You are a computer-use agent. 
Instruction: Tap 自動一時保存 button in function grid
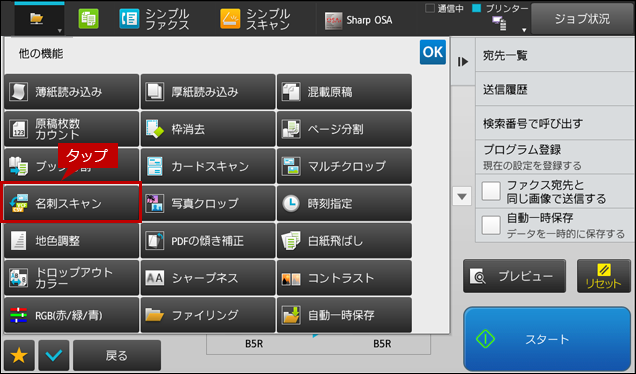pyautogui.click(x=344, y=315)
